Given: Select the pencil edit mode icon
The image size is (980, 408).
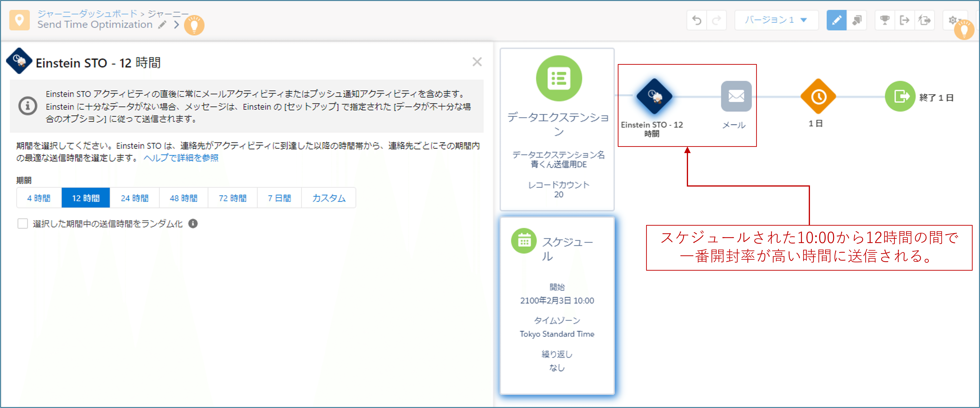Looking at the screenshot, I should coord(836,20).
